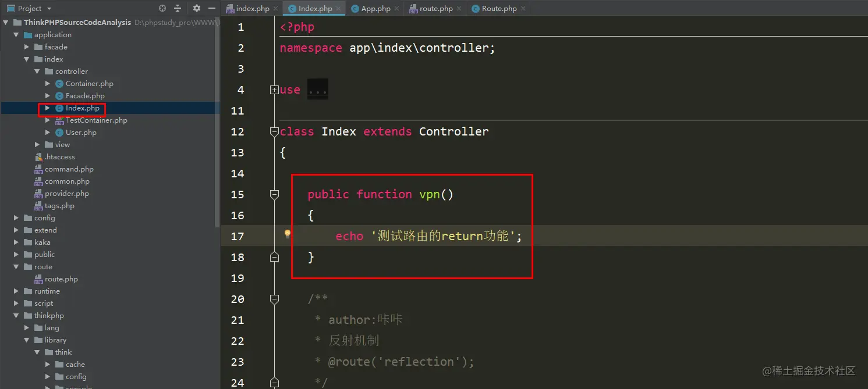Close the lowercase index.php tab
Viewport: 868px width, 389px height.
coord(275,9)
